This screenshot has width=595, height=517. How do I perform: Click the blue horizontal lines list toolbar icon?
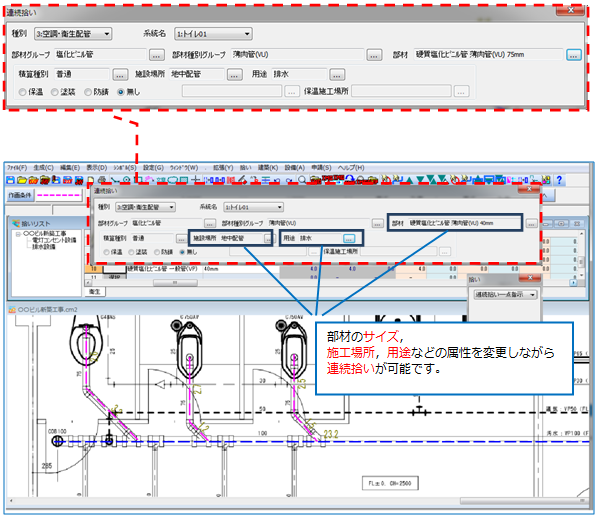(x=266, y=180)
